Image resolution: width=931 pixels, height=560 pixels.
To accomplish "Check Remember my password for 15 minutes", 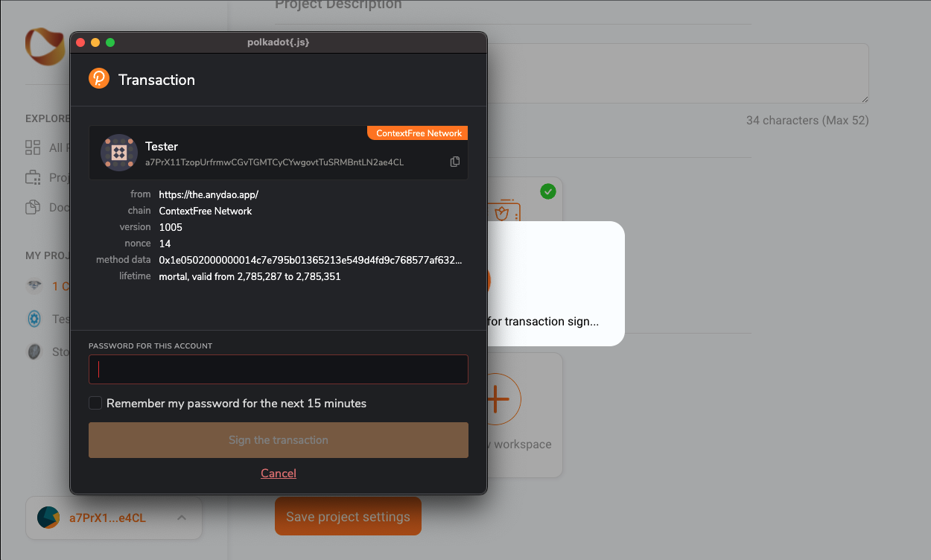I will (x=95, y=403).
